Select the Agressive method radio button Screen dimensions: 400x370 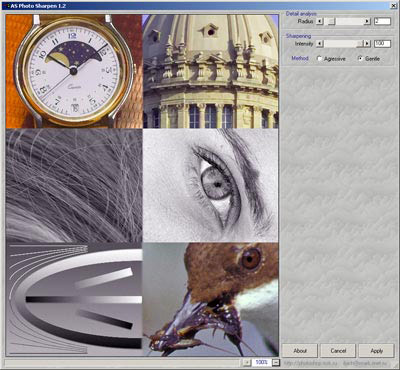click(x=319, y=59)
